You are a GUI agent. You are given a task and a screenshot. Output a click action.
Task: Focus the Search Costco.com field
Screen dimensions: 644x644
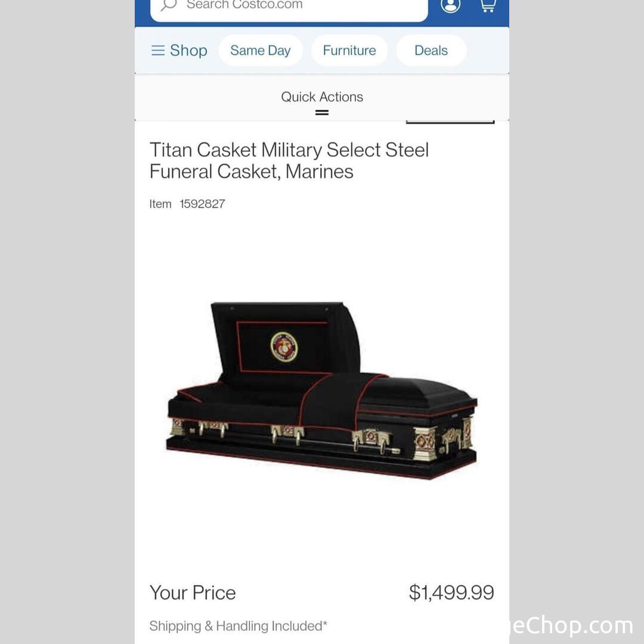coord(289,7)
